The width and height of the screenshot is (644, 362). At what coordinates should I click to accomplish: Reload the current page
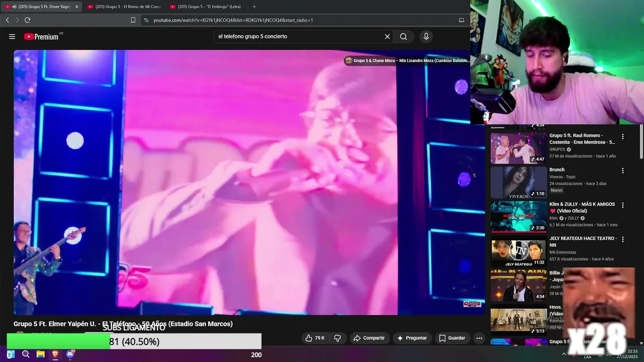click(x=27, y=20)
